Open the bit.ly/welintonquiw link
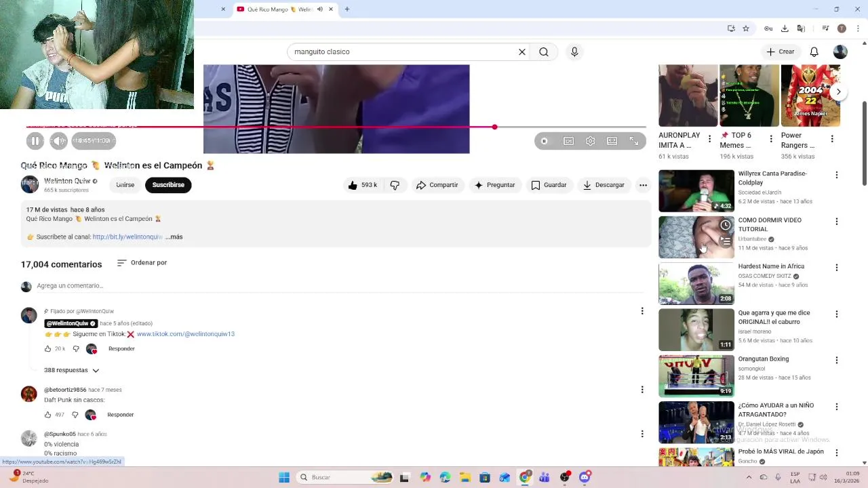868x488 pixels. click(x=127, y=237)
